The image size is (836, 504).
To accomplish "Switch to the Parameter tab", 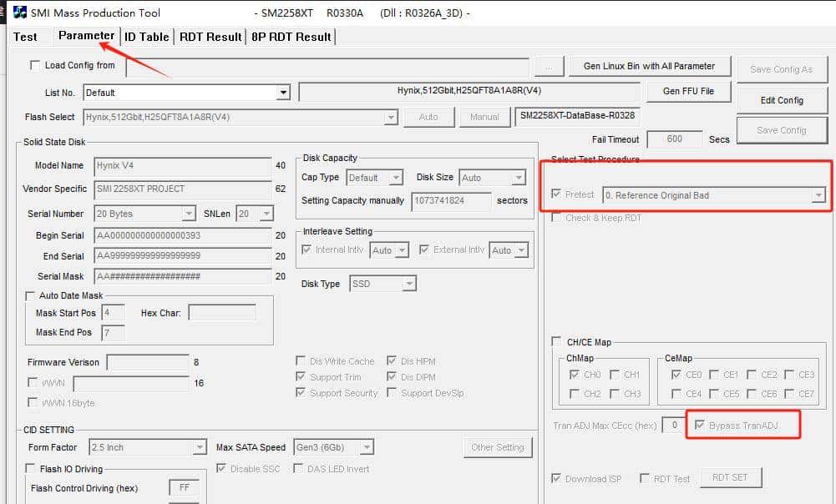I will (x=86, y=36).
